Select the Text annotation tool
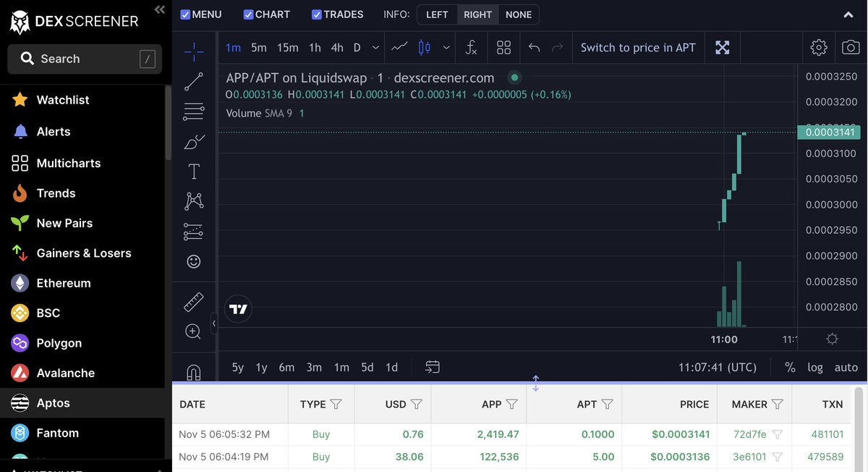 pyautogui.click(x=193, y=172)
